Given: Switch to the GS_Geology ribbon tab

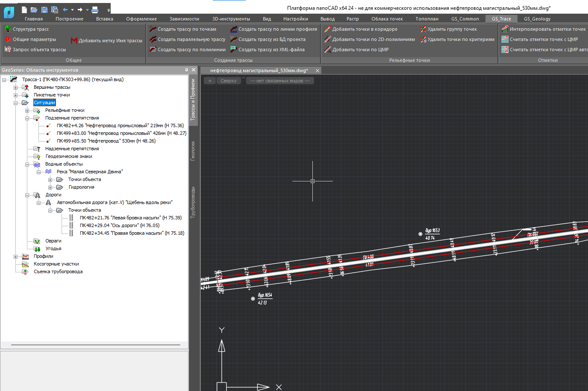Looking at the screenshot, I should coord(537,19).
